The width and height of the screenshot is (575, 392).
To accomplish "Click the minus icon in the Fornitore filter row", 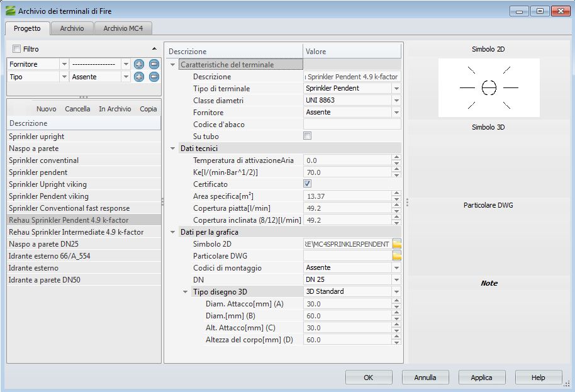I will 154,64.
